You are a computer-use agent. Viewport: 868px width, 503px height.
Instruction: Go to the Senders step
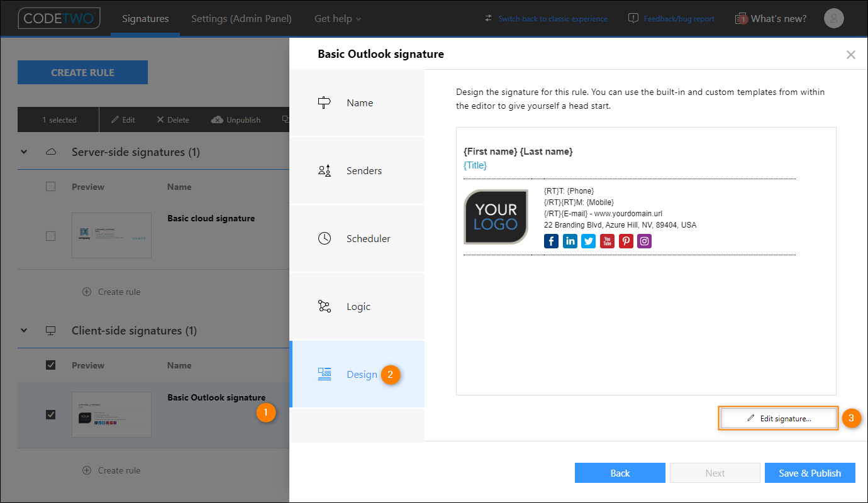tap(357, 170)
